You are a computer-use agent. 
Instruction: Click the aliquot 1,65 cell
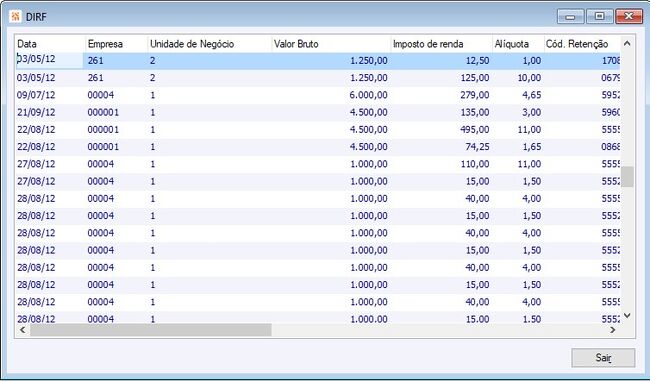pos(531,147)
